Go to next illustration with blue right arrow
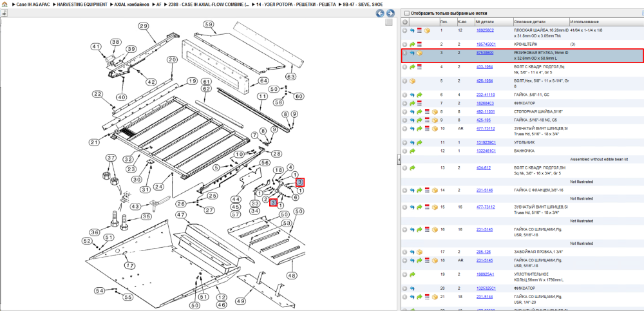 tap(390, 13)
